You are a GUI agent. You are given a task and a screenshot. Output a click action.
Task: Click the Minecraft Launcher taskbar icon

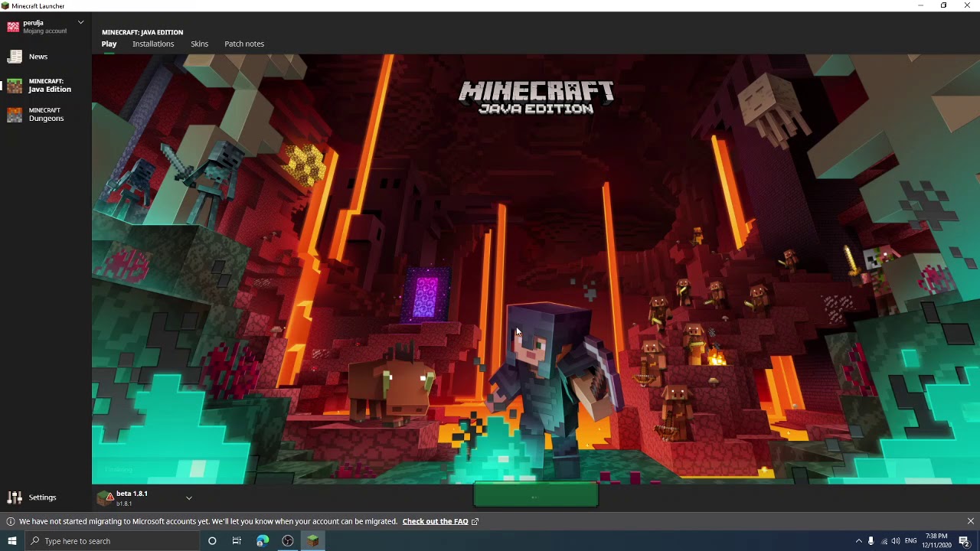click(312, 541)
